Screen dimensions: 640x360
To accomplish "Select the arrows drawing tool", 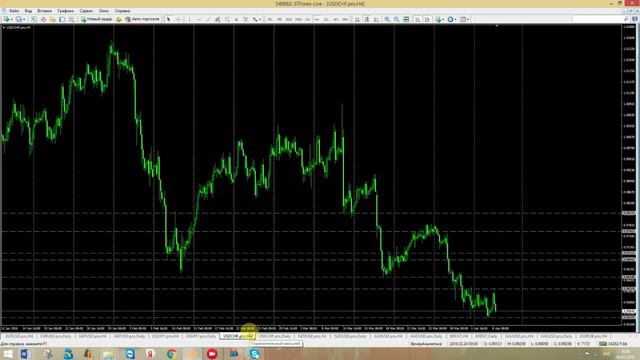I will tap(255, 19).
